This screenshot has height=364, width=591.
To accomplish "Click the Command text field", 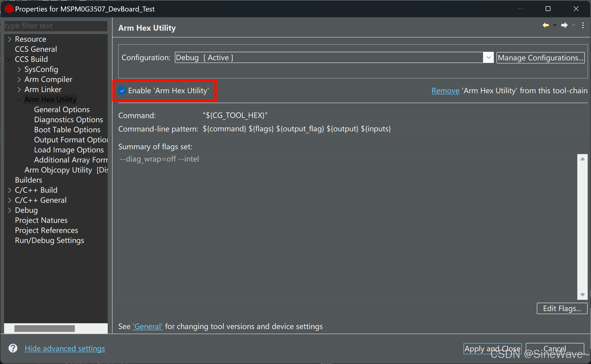I will tap(395, 116).
